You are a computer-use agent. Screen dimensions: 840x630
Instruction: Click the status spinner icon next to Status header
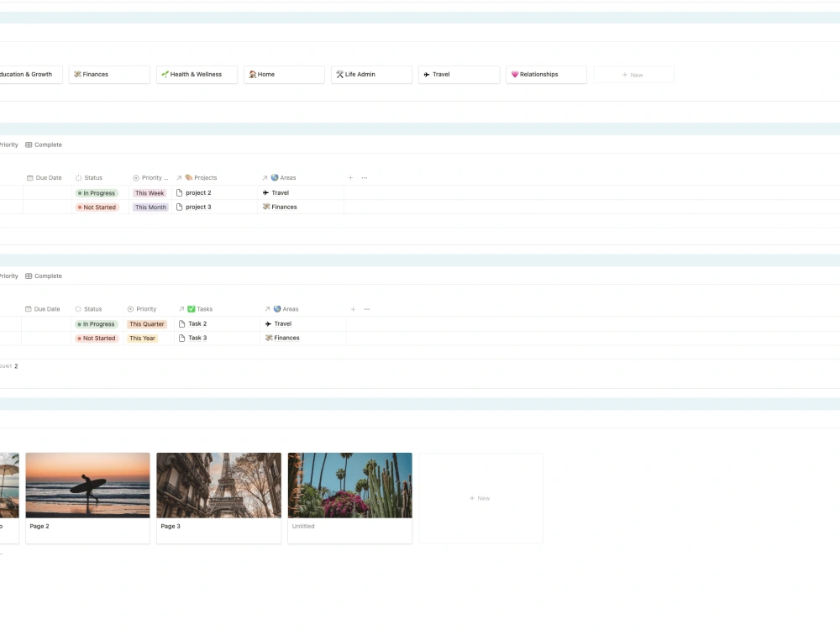click(77, 177)
